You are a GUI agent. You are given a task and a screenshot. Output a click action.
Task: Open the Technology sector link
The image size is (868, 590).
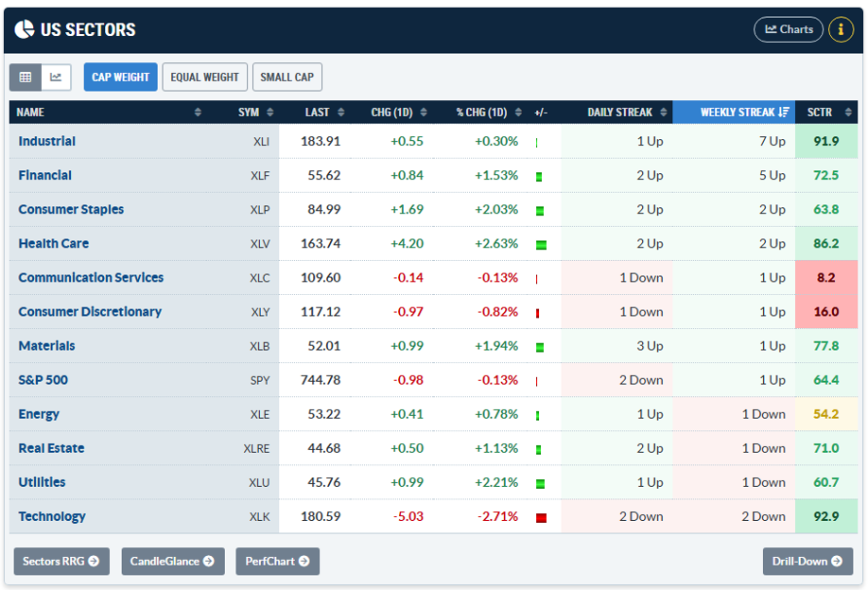click(51, 516)
